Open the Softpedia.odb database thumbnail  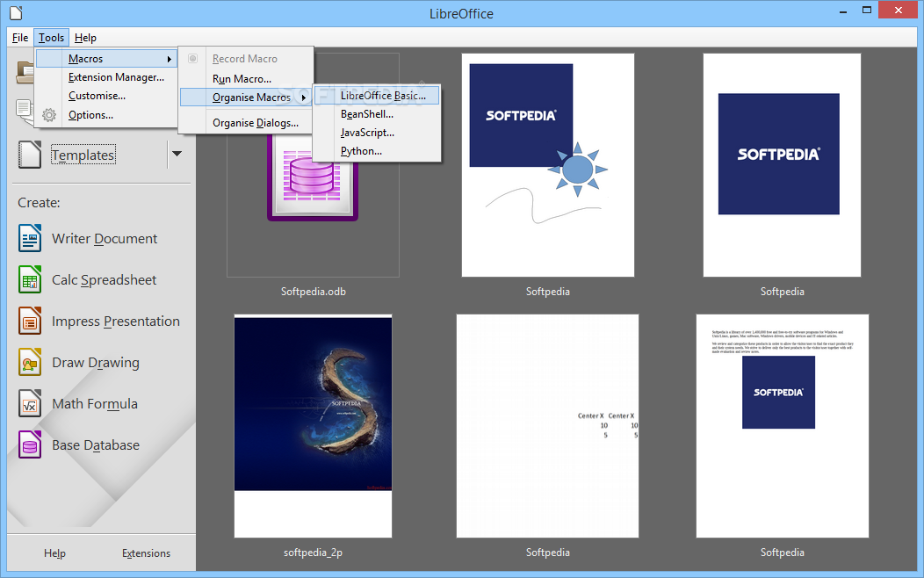[313, 165]
